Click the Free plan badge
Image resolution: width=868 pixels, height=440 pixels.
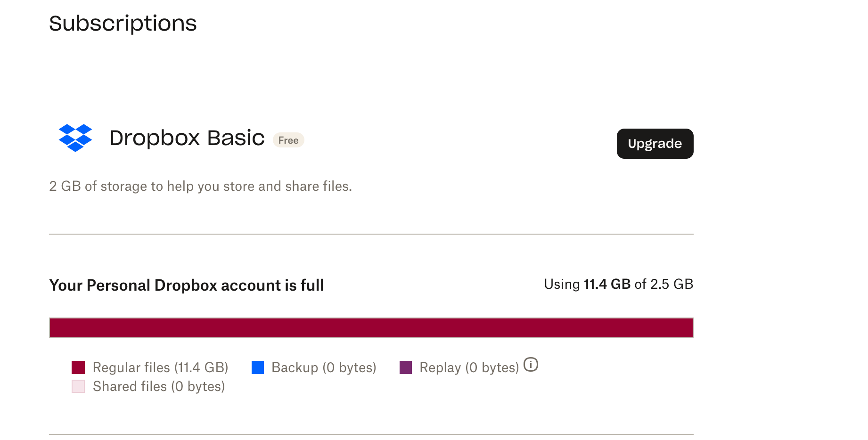pos(288,140)
